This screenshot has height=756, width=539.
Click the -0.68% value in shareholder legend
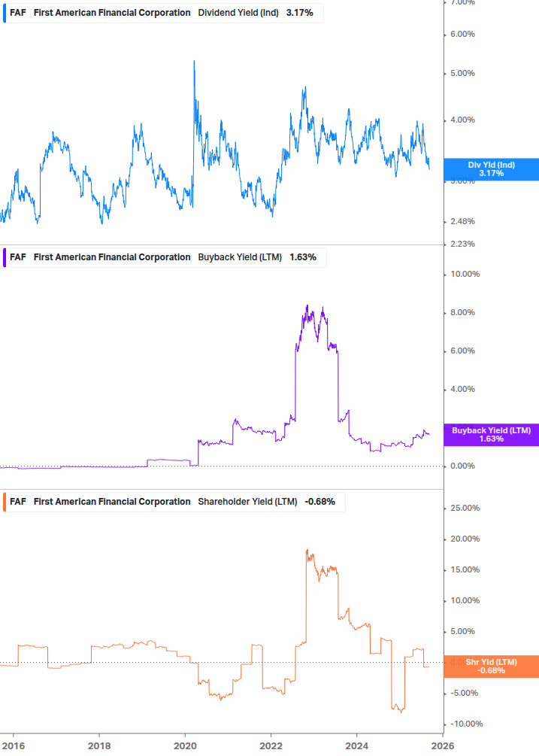pyautogui.click(x=319, y=502)
